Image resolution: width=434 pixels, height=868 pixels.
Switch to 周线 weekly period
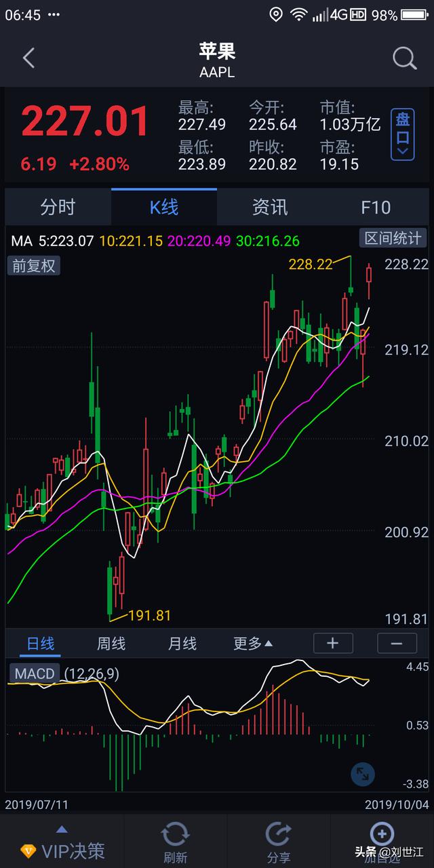tap(111, 644)
